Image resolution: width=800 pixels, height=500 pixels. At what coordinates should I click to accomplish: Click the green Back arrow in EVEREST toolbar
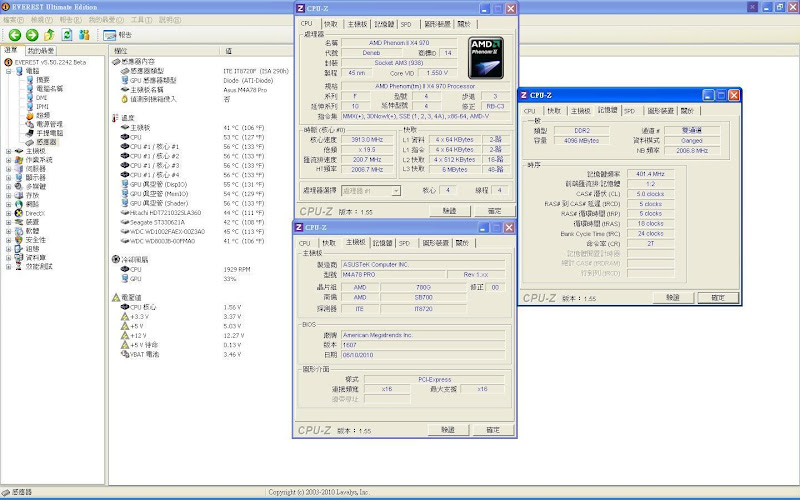(14, 35)
